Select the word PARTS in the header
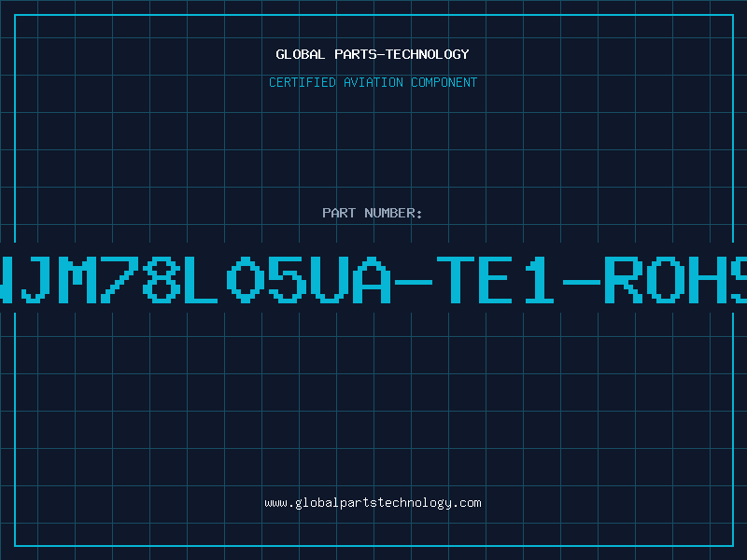 [x=356, y=54]
